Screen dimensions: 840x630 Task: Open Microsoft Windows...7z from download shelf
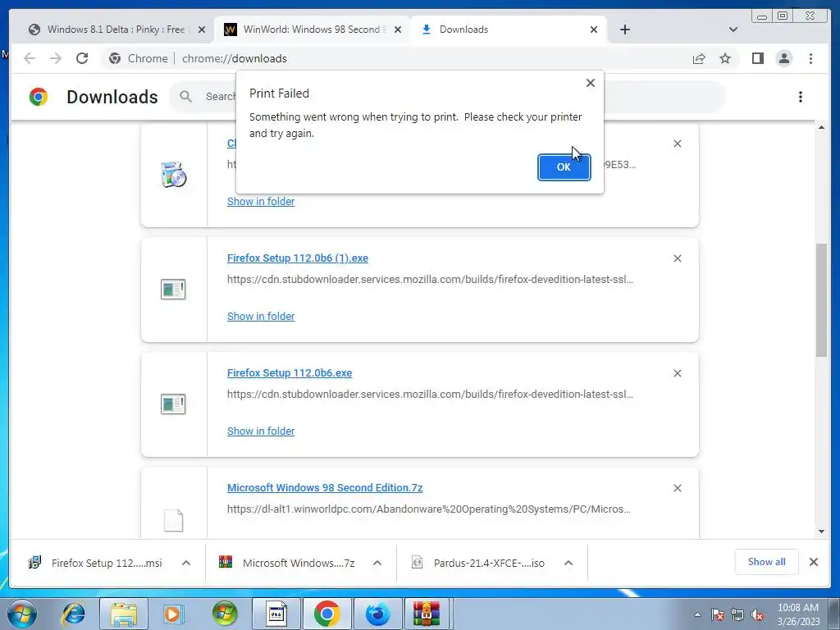point(288,563)
